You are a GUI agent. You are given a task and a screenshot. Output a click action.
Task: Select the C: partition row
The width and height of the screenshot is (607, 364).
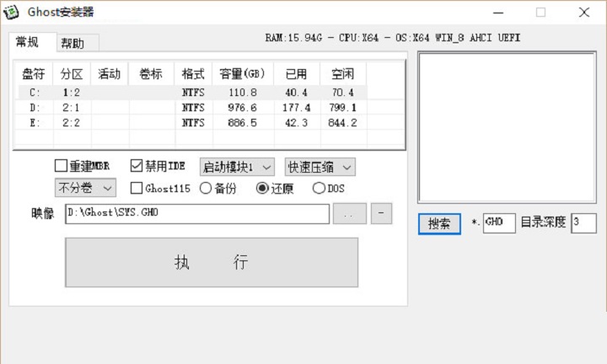(x=191, y=93)
